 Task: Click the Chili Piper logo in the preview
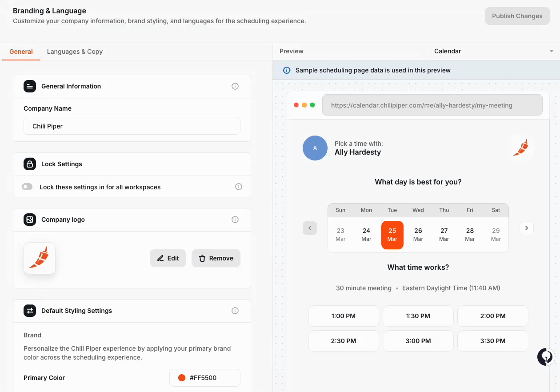[520, 148]
